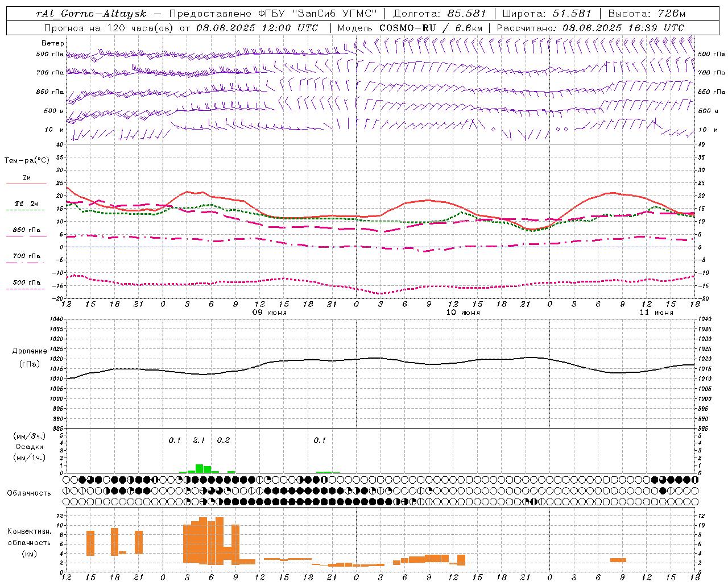Click the 10 июня date label
This screenshot has width=728, height=582.
[463, 313]
